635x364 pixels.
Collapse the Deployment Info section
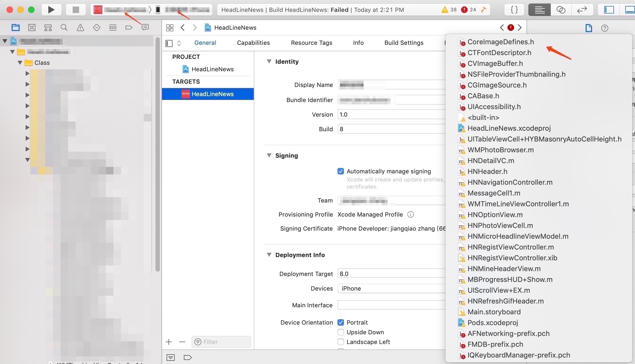click(269, 255)
